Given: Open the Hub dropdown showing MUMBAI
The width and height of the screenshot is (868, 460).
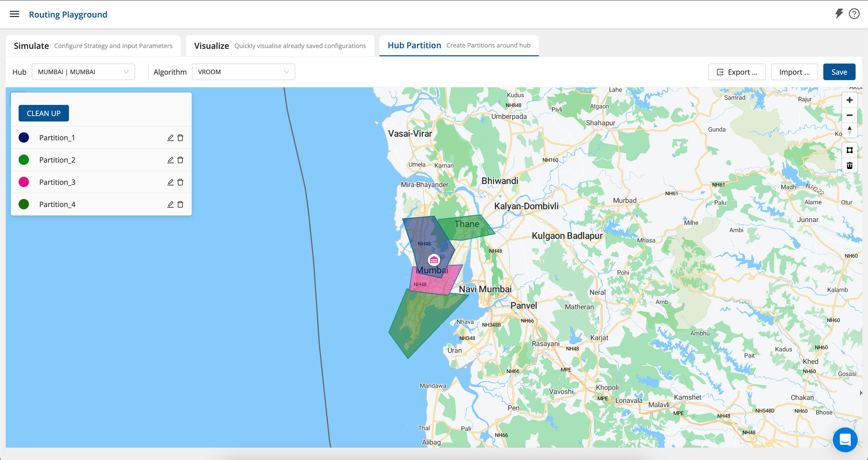Looking at the screenshot, I should pyautogui.click(x=83, y=72).
